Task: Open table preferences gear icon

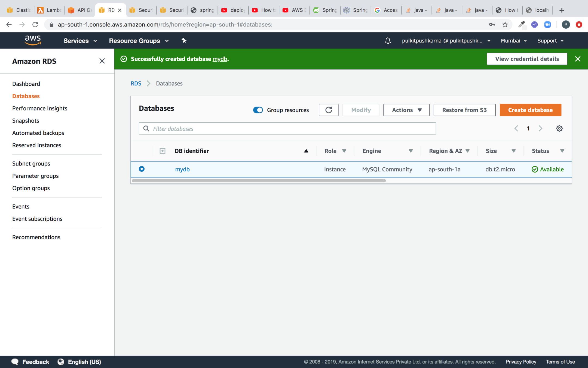Action: coord(559,128)
